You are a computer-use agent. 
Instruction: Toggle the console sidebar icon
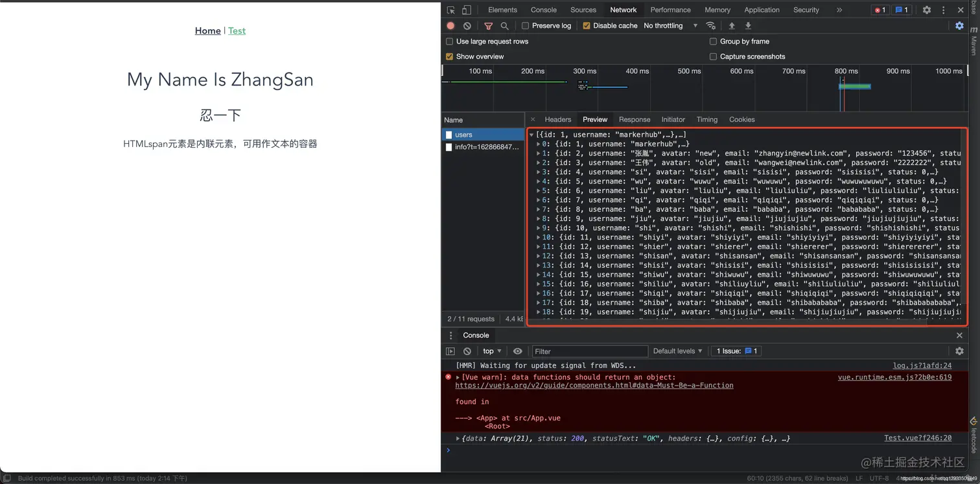point(450,351)
